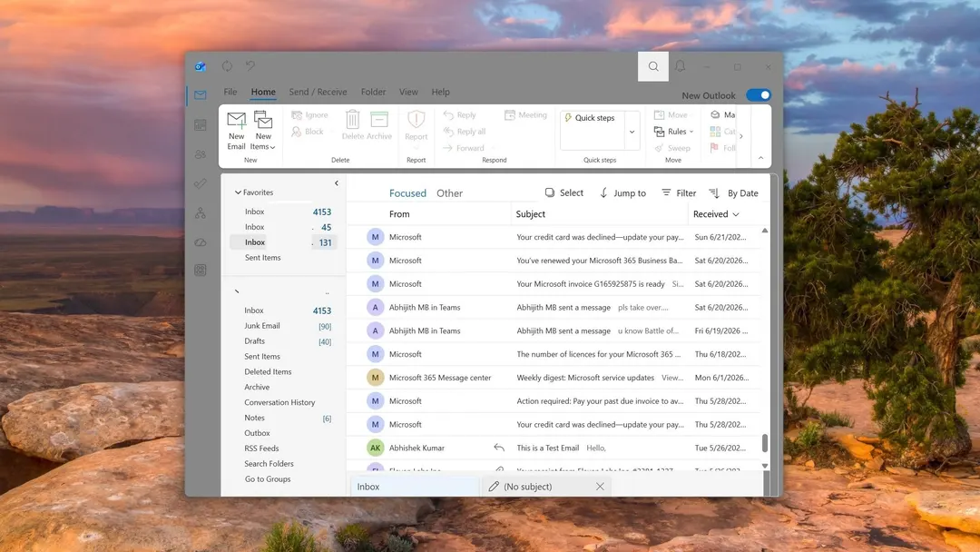
Task: Toggle the New Outlook switch
Action: point(758,95)
